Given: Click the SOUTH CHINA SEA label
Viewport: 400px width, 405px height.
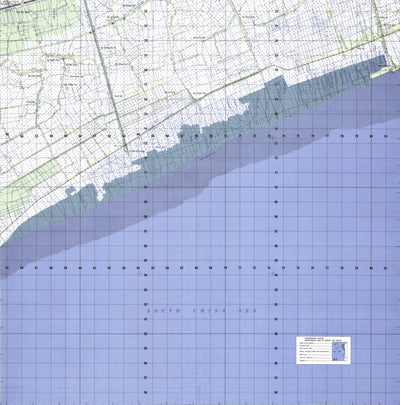Looking at the screenshot, I should [202, 311].
